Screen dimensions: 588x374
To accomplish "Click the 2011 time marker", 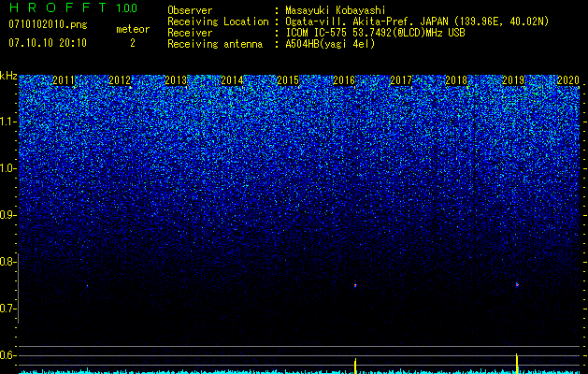I will [x=64, y=80].
